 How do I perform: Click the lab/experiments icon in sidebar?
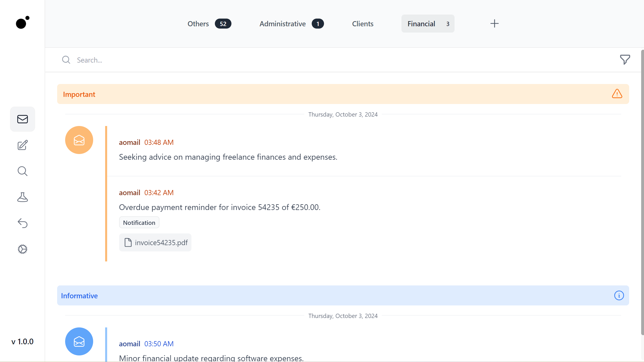23,197
